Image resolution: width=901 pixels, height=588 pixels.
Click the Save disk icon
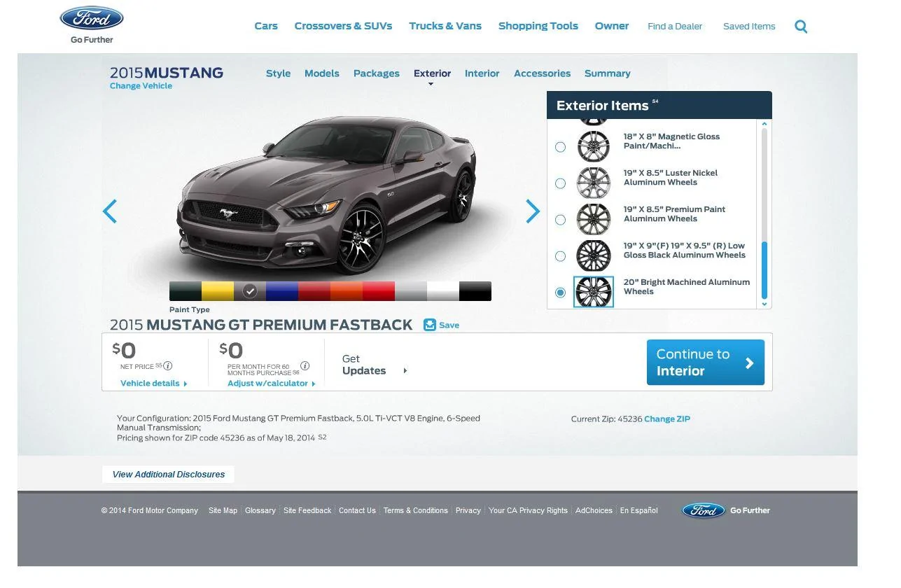coord(430,325)
